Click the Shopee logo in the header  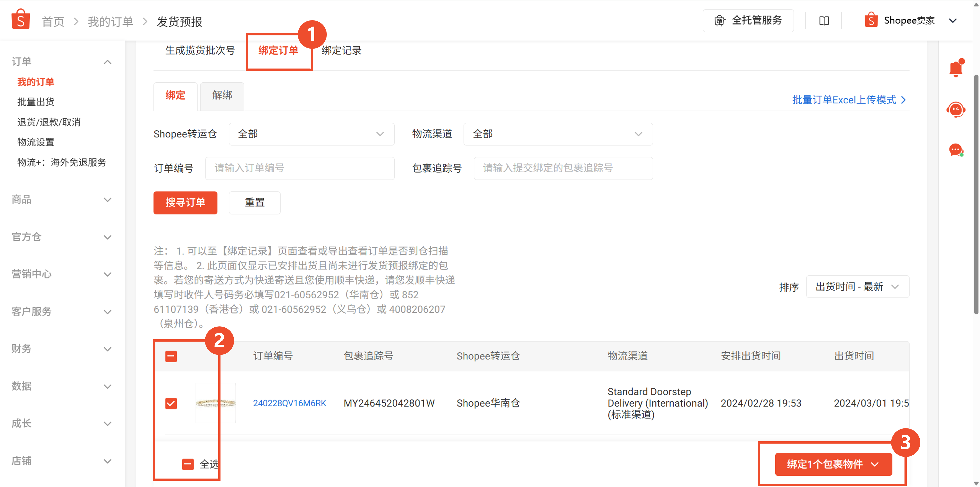(20, 19)
